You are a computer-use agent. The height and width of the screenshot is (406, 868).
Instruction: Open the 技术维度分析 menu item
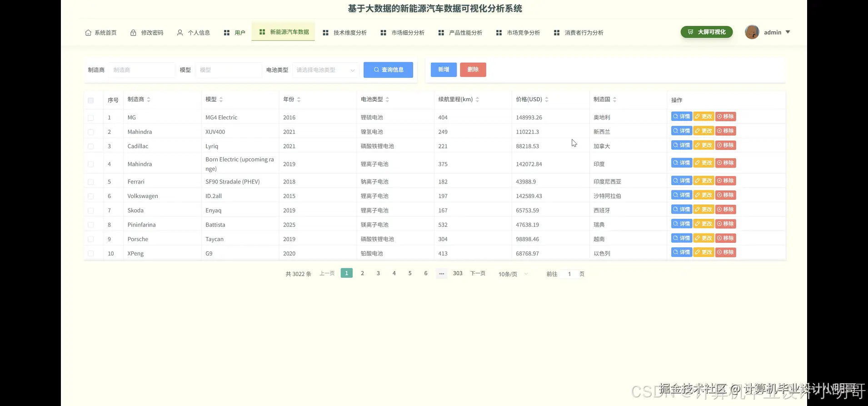pos(344,33)
